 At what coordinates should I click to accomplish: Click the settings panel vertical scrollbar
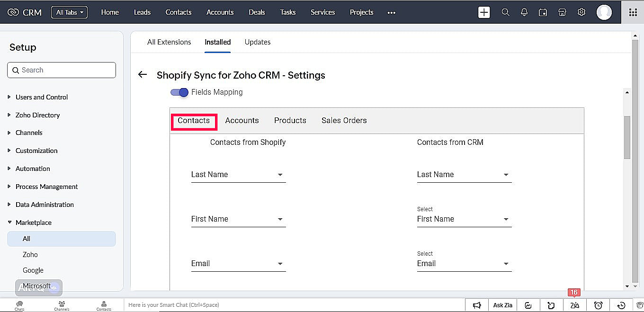click(x=627, y=137)
